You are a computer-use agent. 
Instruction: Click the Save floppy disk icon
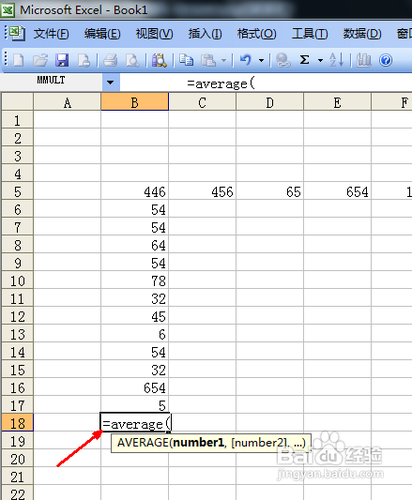point(62,60)
